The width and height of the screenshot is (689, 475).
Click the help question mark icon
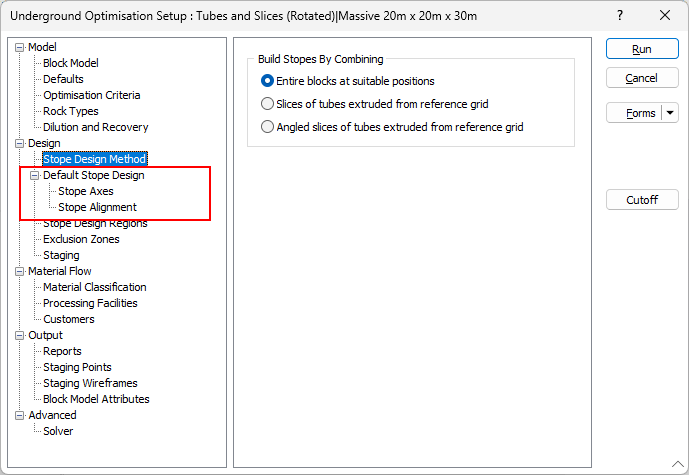tap(620, 16)
